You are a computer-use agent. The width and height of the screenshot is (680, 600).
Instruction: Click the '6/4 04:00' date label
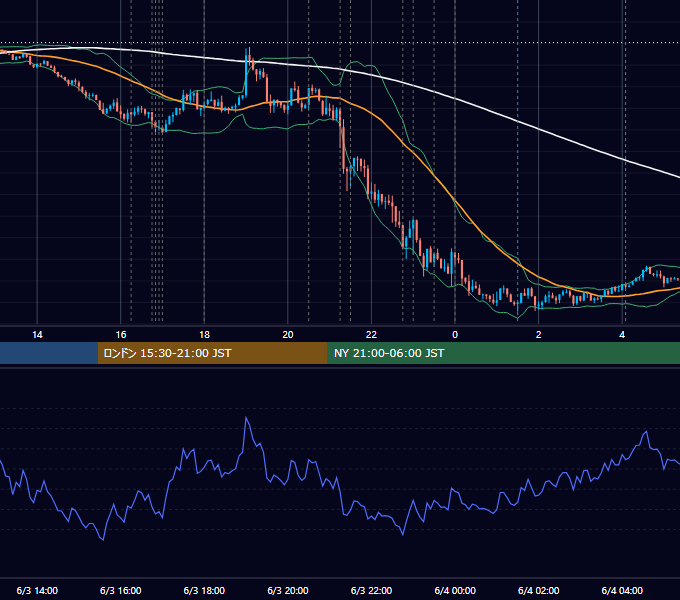point(622,590)
